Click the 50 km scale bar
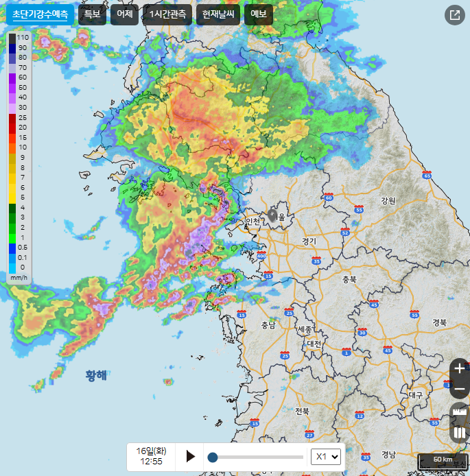The image size is (470, 476). click(443, 462)
